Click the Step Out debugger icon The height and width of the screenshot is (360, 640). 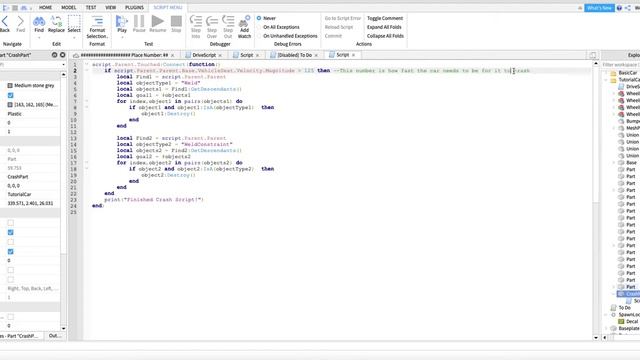228,21
